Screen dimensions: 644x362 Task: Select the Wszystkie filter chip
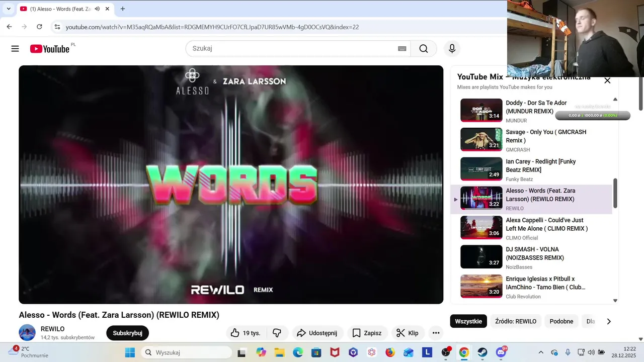pos(468,321)
